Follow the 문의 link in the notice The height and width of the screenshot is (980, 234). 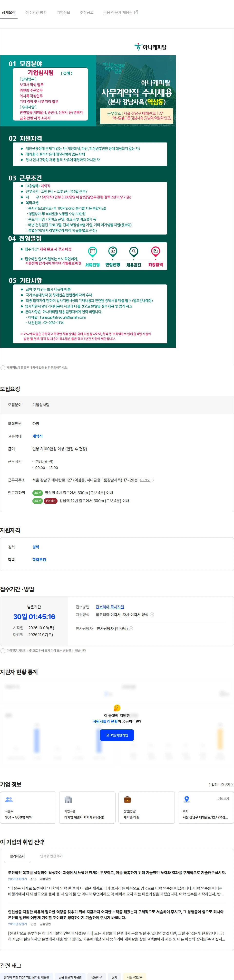54,368
